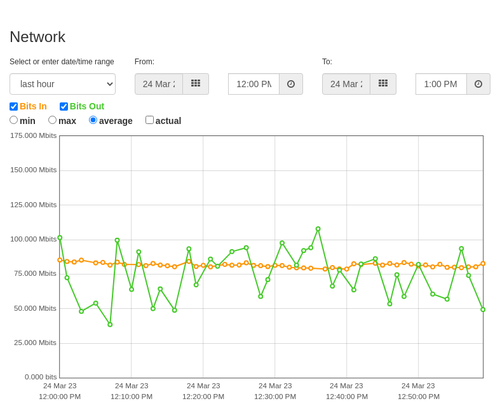Select the average radio button
The height and width of the screenshot is (403, 500).
click(93, 120)
